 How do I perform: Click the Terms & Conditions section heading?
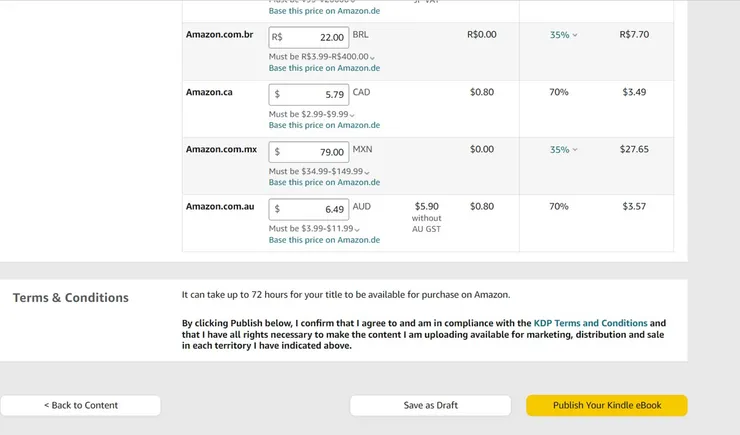pyautogui.click(x=71, y=298)
